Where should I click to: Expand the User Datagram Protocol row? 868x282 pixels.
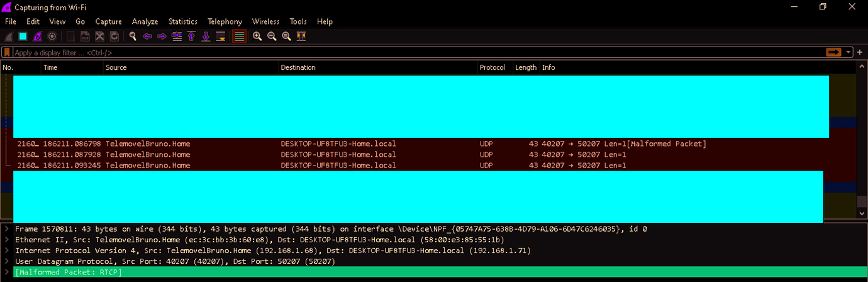pyautogui.click(x=6, y=261)
